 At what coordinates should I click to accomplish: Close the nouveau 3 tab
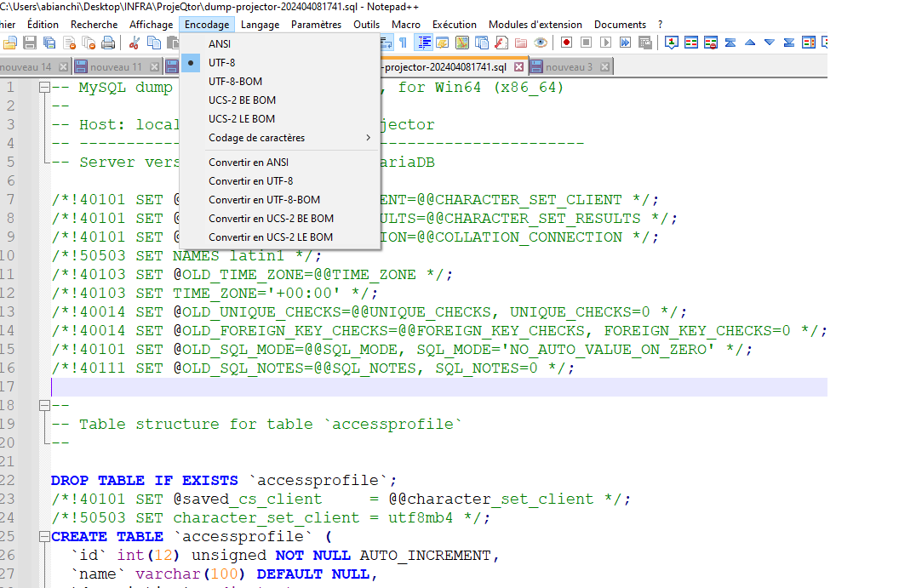603,67
